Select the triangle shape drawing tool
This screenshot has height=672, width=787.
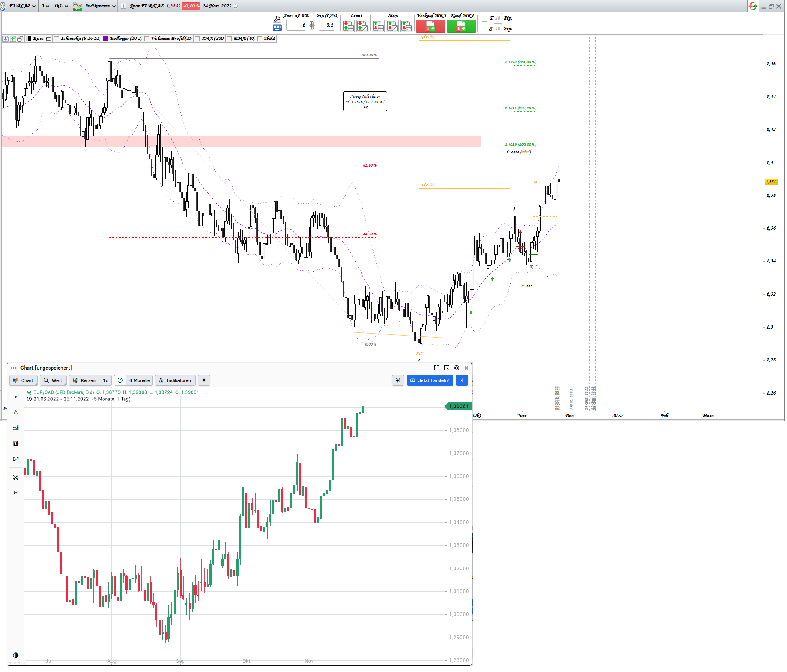point(16,412)
